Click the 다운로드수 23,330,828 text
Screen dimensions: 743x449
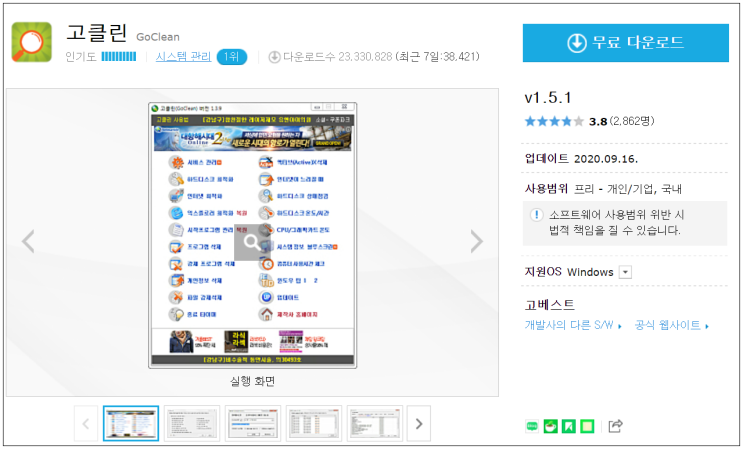pyautogui.click(x=338, y=57)
